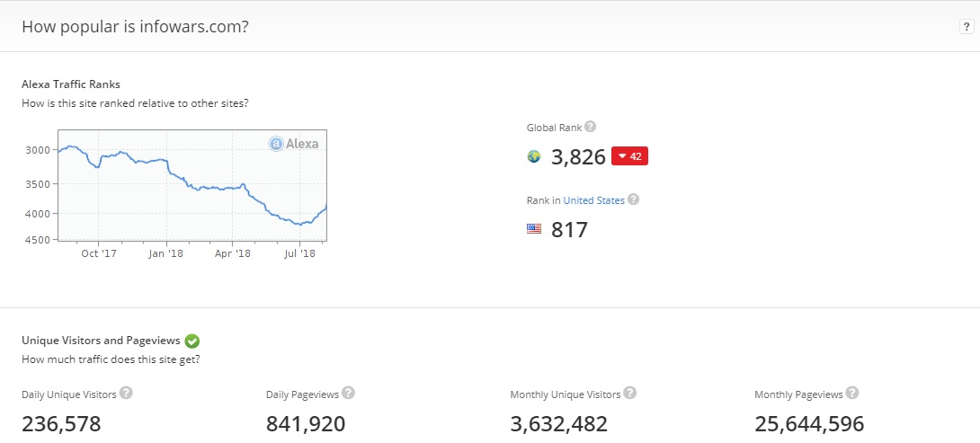Click the globe icon beside global rank
Viewport: 980px width, 443px height.
point(534,156)
